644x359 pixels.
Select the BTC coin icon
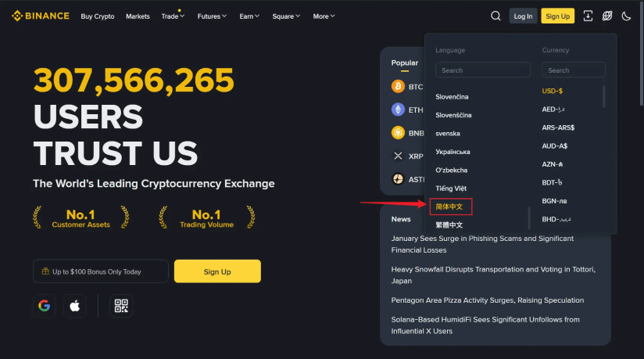[398, 86]
